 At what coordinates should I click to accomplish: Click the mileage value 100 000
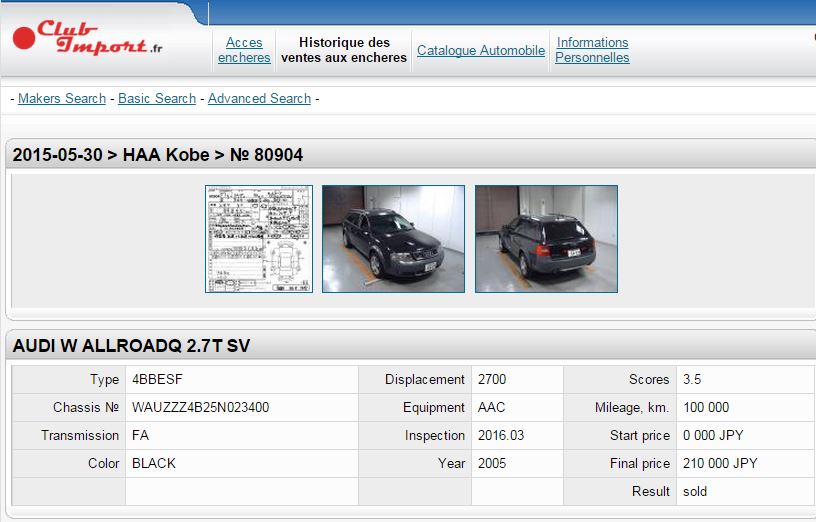[705, 408]
